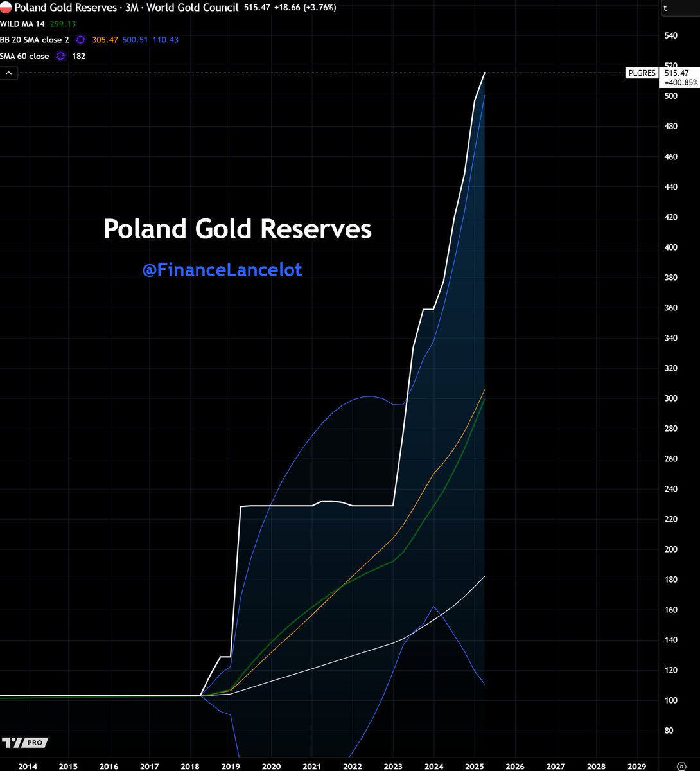Viewport: 700px width, 771px height.
Task: Click the PLGRES price label tag
Action: pos(643,73)
